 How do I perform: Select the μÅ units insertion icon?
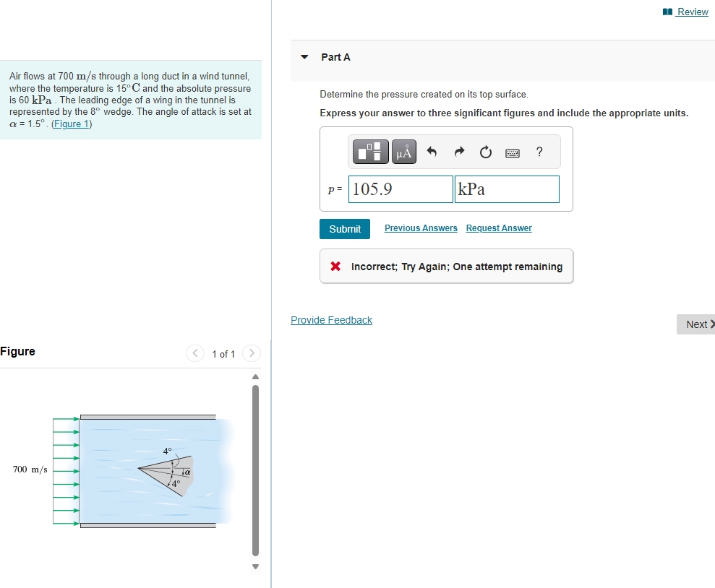403,152
